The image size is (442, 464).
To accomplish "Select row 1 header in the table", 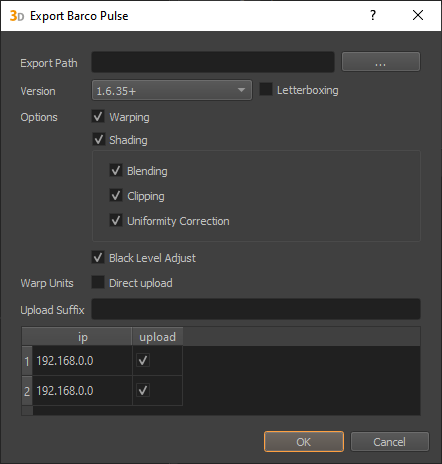I will click(x=27, y=361).
